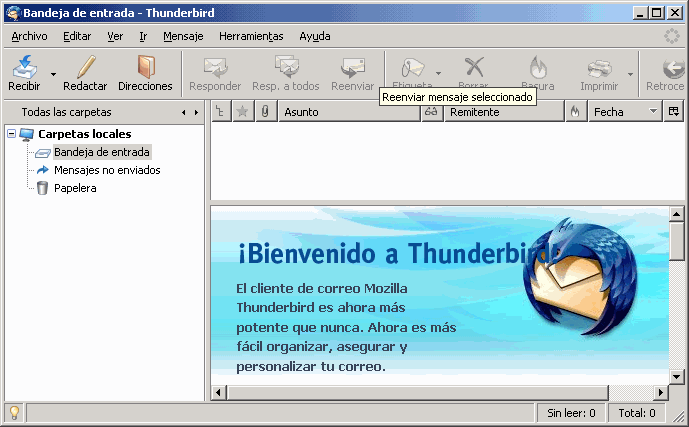Click the horizontal scrollbar thumb

(417, 392)
